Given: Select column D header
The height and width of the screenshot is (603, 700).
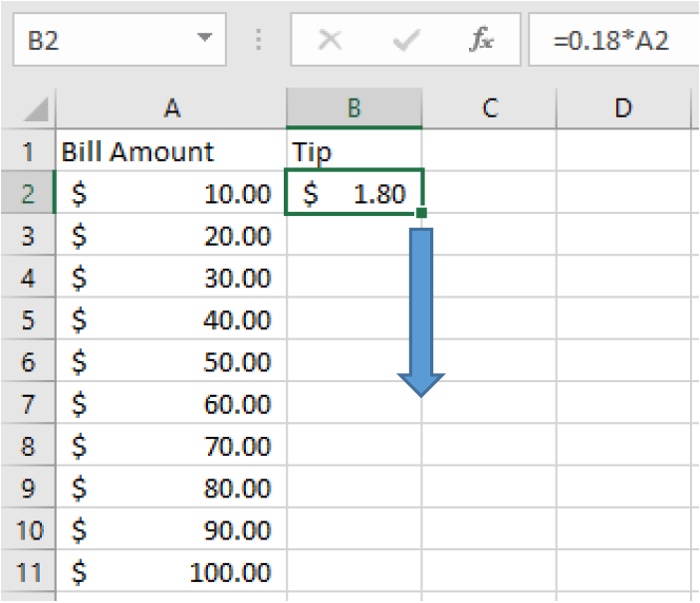Looking at the screenshot, I should tap(623, 107).
